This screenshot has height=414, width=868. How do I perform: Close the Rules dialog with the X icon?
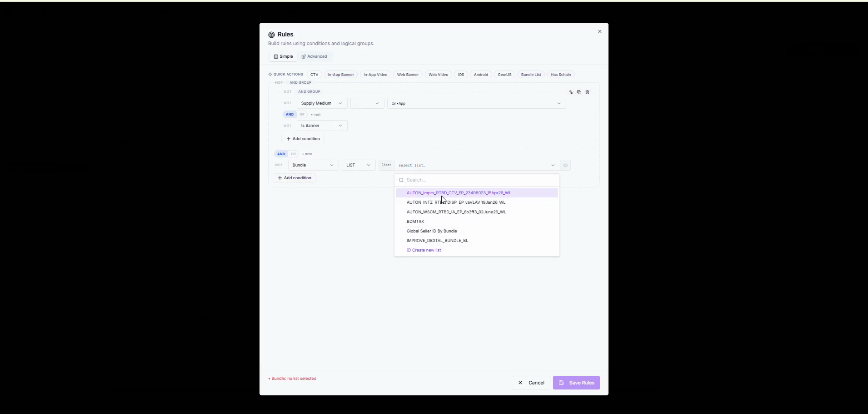click(x=599, y=31)
